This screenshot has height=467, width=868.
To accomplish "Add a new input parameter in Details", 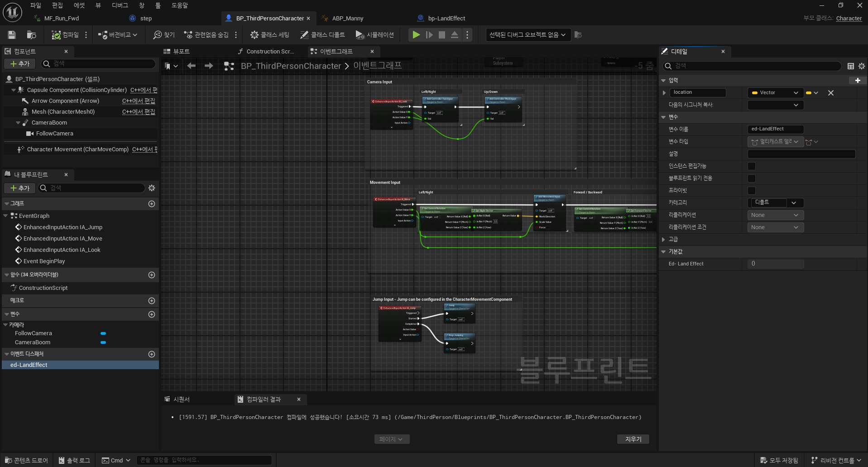I will click(x=858, y=81).
